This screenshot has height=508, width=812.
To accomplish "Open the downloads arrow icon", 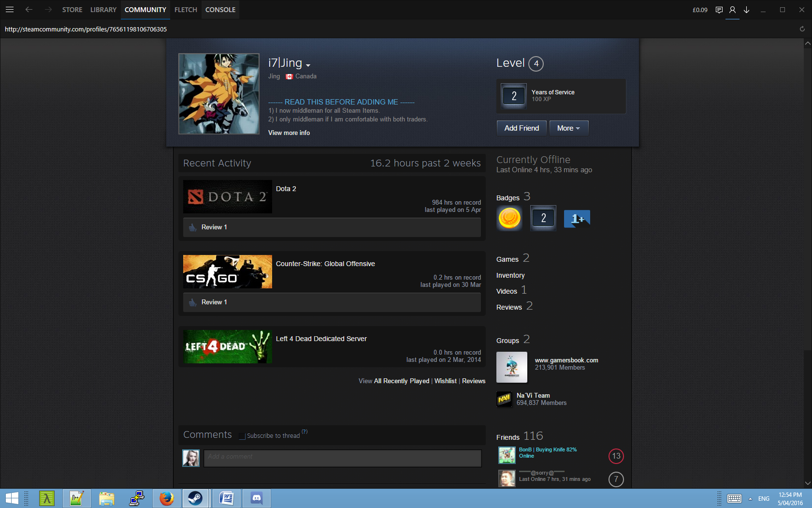I will [746, 10].
